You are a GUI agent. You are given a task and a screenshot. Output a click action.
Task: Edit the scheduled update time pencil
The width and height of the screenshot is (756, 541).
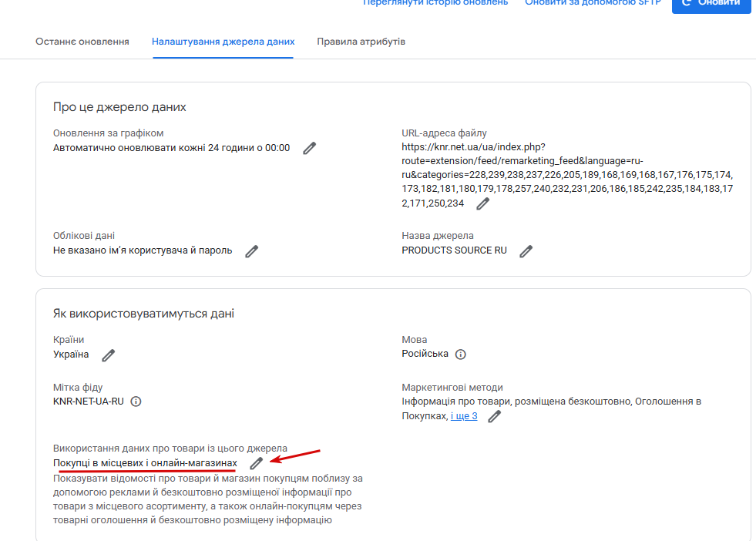click(310, 148)
